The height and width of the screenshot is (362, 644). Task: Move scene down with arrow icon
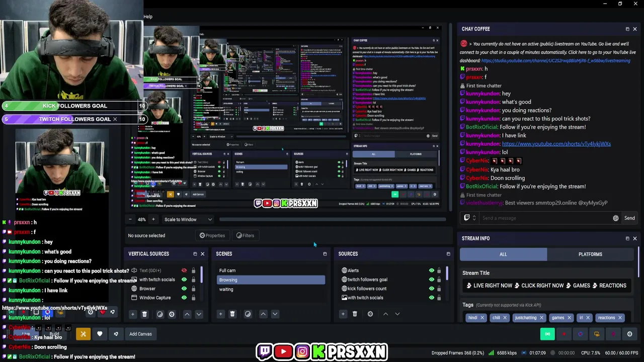(275, 314)
